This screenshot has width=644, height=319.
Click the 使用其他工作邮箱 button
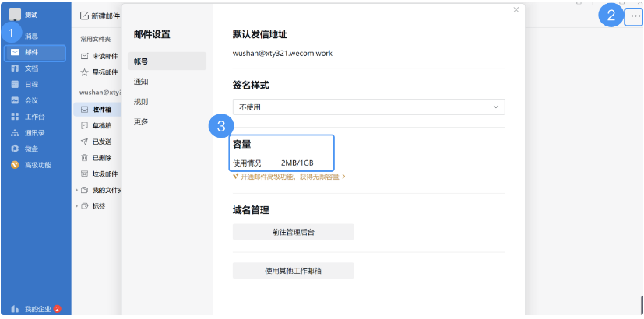click(293, 271)
